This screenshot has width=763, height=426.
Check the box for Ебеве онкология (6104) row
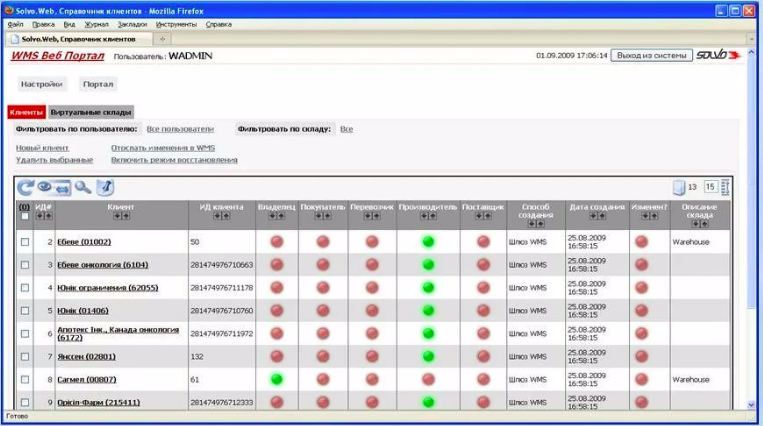[x=25, y=265]
